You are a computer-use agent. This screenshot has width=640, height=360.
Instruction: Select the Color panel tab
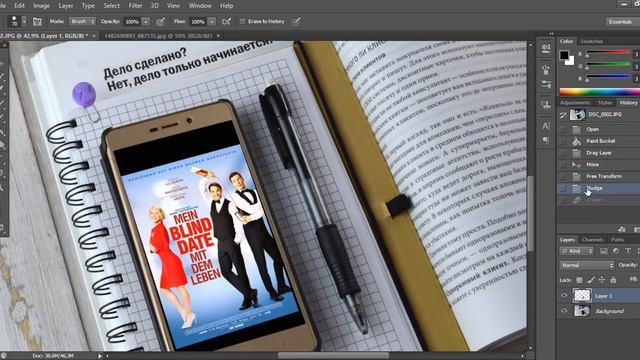[x=566, y=41]
